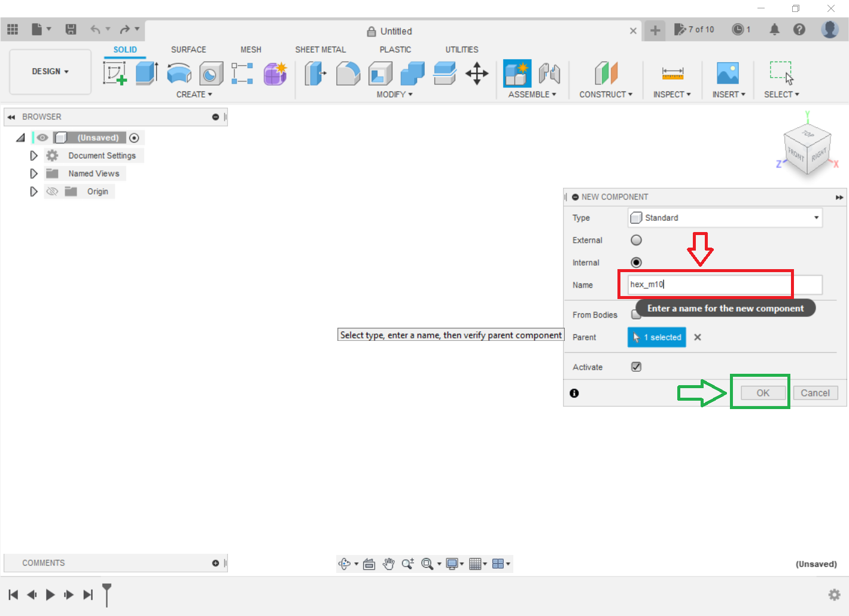Open the Type dropdown showing Standard
The width and height of the screenshot is (849, 616).
pos(725,218)
